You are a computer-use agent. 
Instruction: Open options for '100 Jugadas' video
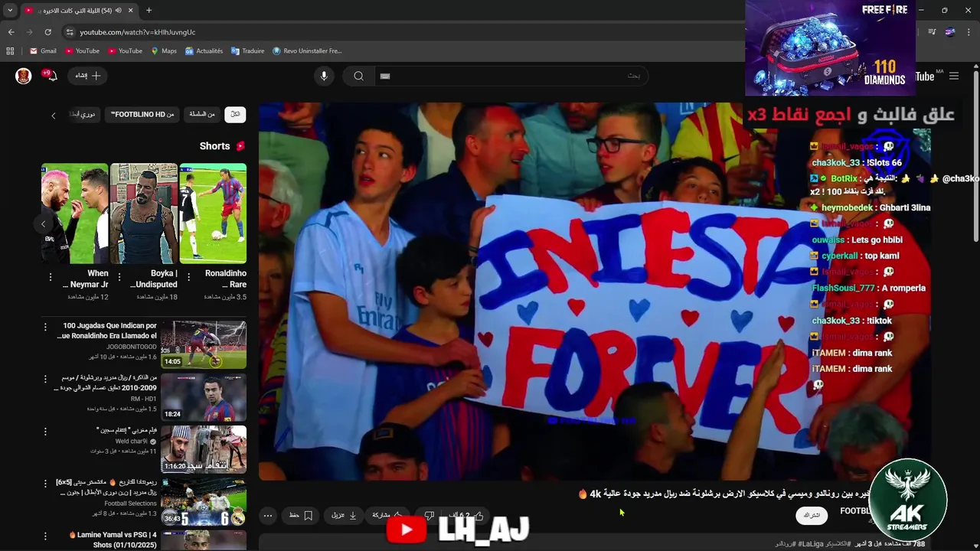[45, 327]
